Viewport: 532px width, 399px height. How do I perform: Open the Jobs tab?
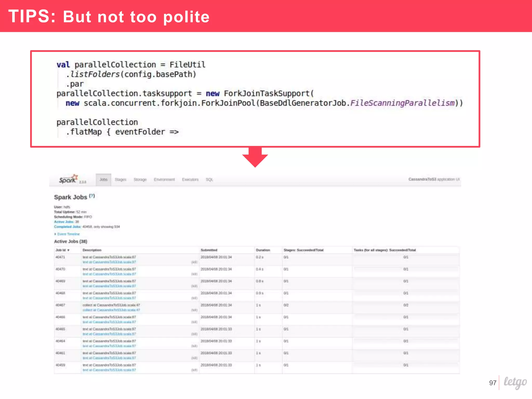[103, 179]
